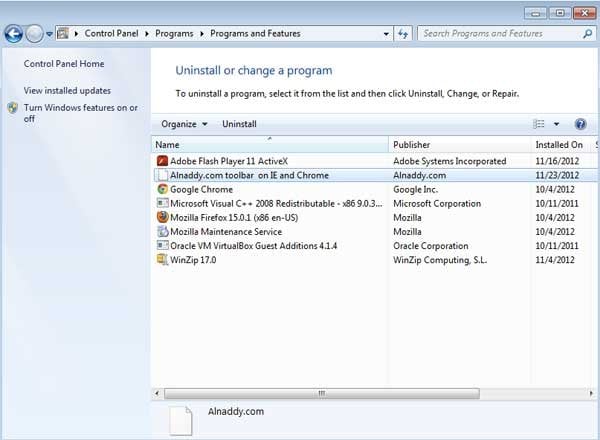Image resolution: width=600 pixels, height=440 pixels.
Task: Maximize the Programs and Features window
Action: point(560,13)
